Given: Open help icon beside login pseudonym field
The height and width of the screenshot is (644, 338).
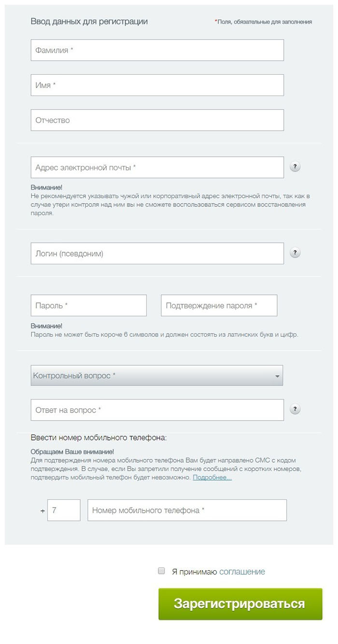Looking at the screenshot, I should tap(295, 253).
